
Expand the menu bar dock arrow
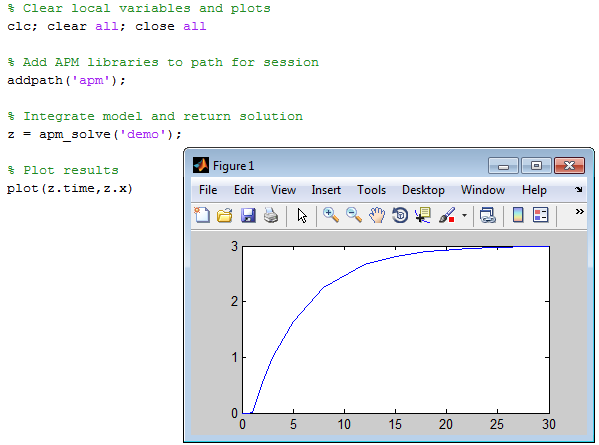pyautogui.click(x=579, y=189)
